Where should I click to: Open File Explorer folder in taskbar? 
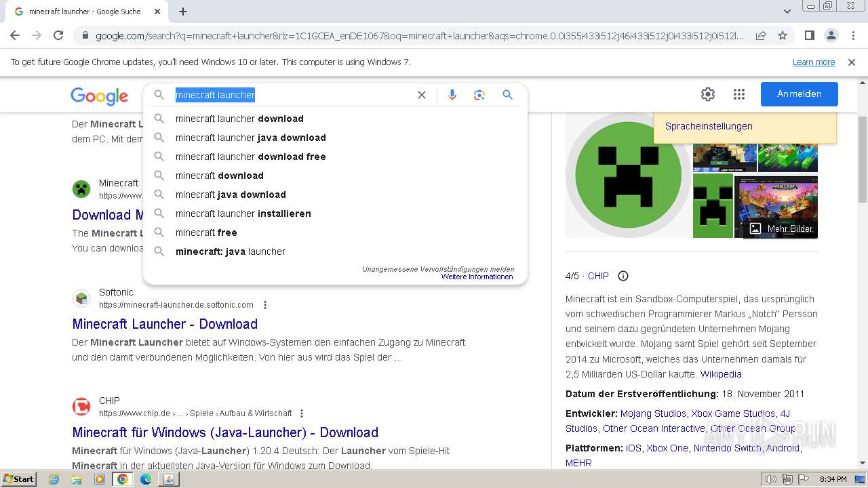click(77, 479)
